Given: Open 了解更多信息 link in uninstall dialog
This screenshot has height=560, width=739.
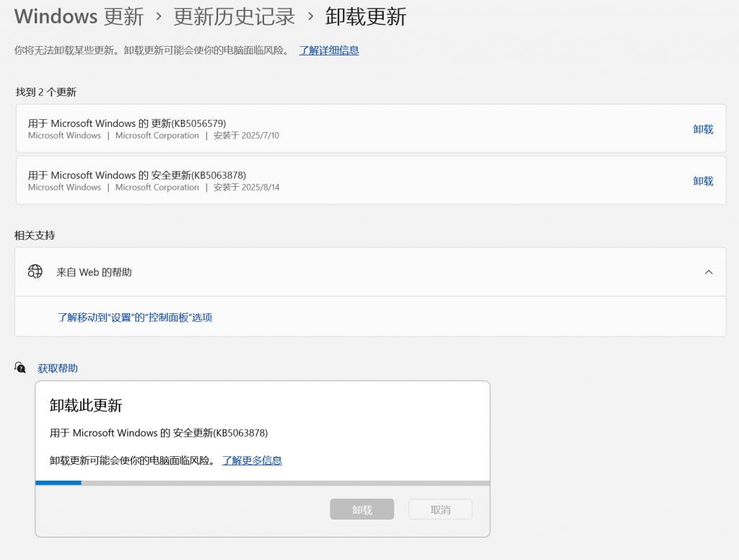Looking at the screenshot, I should (x=252, y=460).
